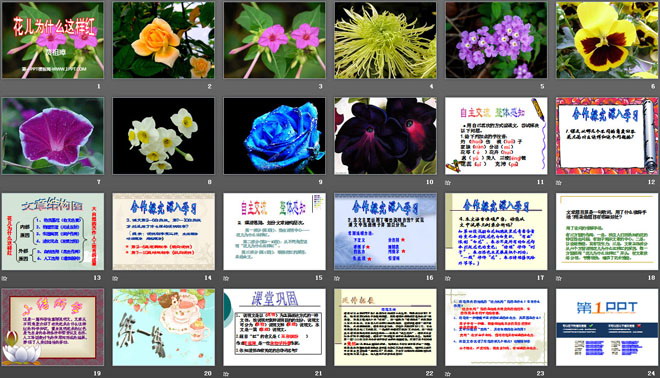660x378 pixels.
Task: Select slide 16 with blue background and red stars
Action: pyautogui.click(x=385, y=232)
